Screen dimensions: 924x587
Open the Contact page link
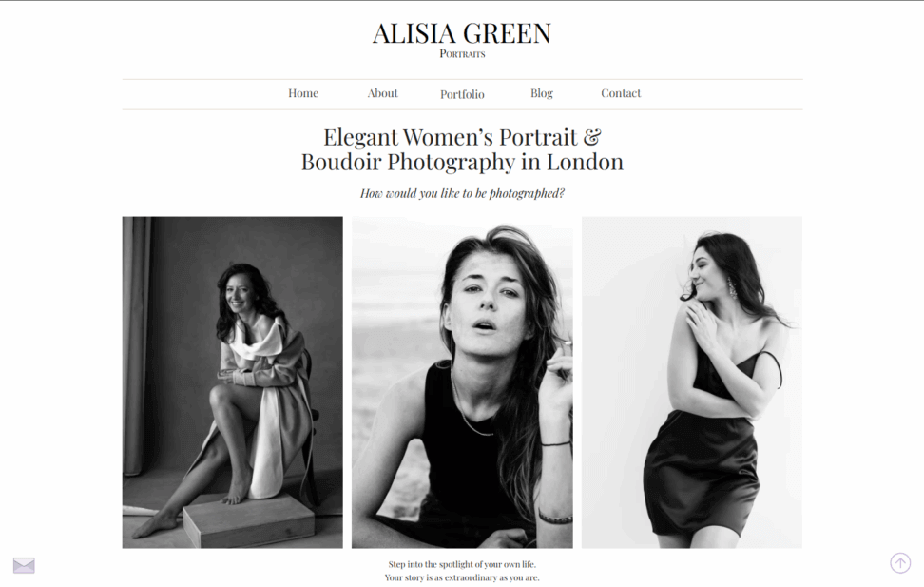coord(621,93)
